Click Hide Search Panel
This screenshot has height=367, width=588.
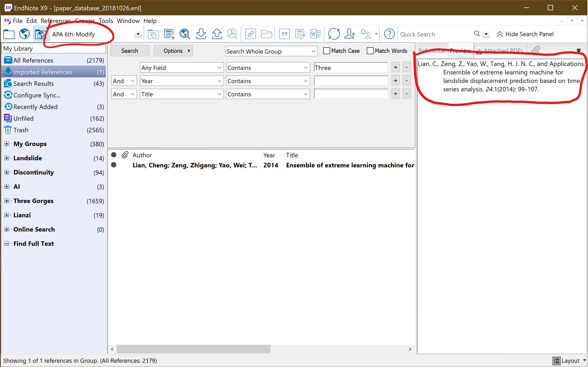click(525, 34)
